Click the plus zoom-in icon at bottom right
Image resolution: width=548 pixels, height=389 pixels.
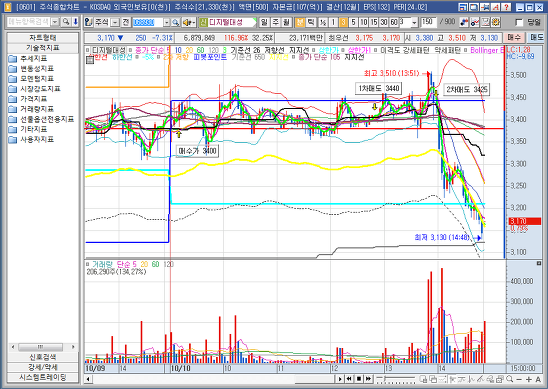coord(528,379)
